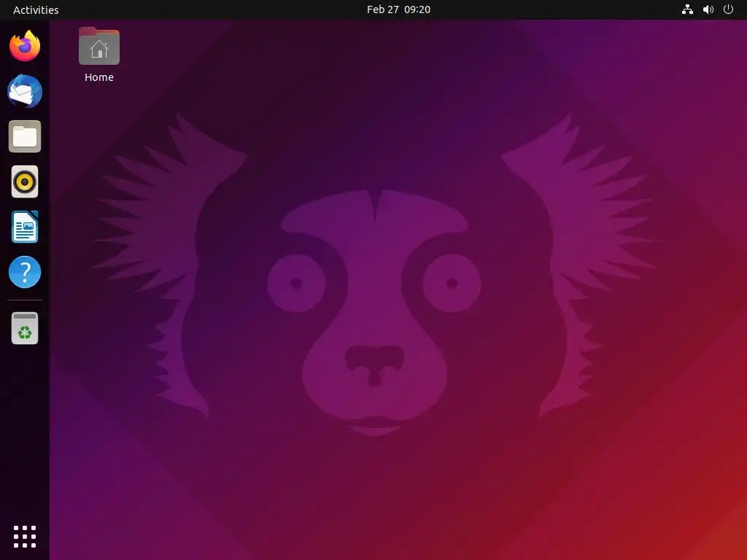
Task: Click the Home label under the folder
Action: click(x=99, y=77)
